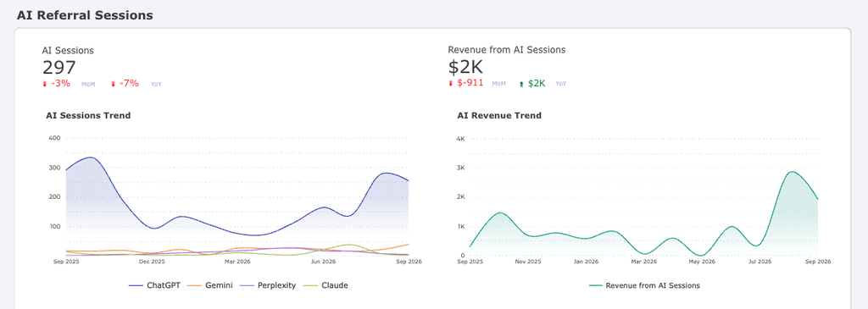868x309 pixels.
Task: Click Mar 2026 label on revenue chart
Action: [644, 262]
